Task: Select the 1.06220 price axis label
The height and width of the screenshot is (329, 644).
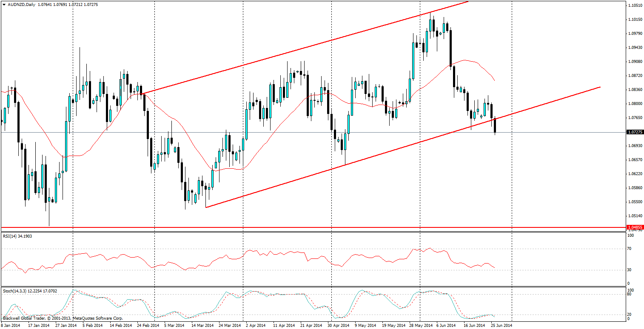Action: click(x=635, y=174)
